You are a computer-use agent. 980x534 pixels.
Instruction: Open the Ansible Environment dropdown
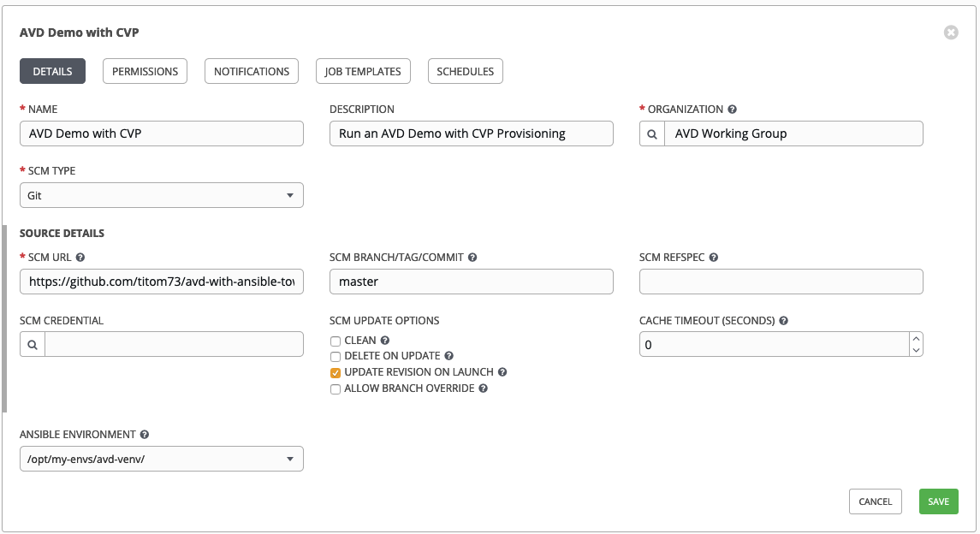click(x=161, y=460)
